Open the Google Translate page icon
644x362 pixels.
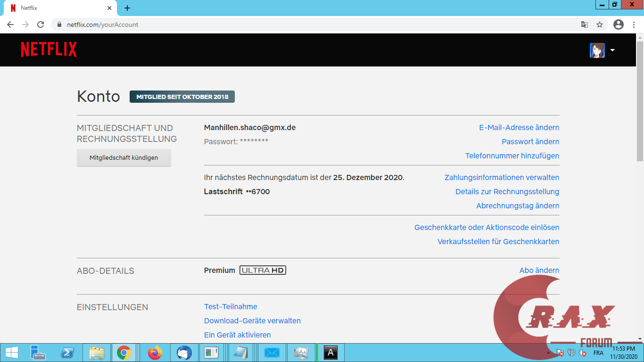click(585, 25)
